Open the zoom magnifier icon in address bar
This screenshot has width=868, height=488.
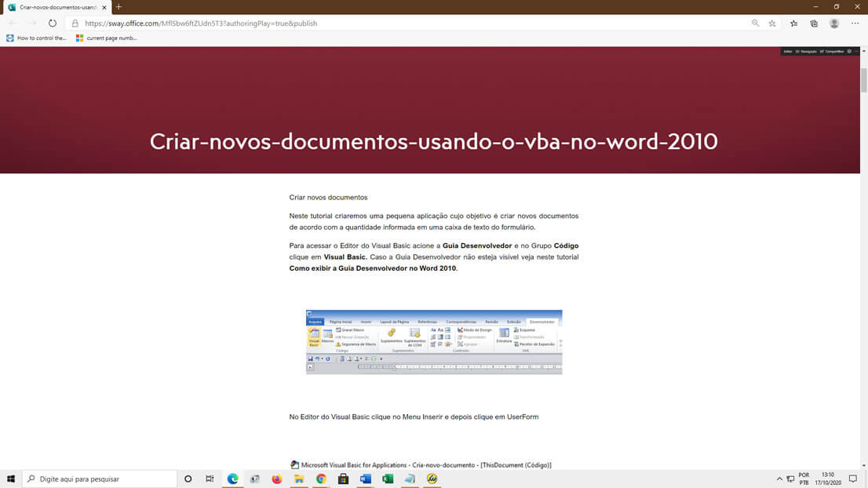[x=755, y=24]
